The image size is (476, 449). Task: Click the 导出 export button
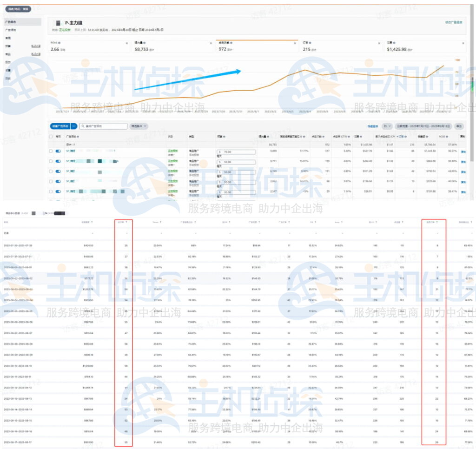coord(459,126)
